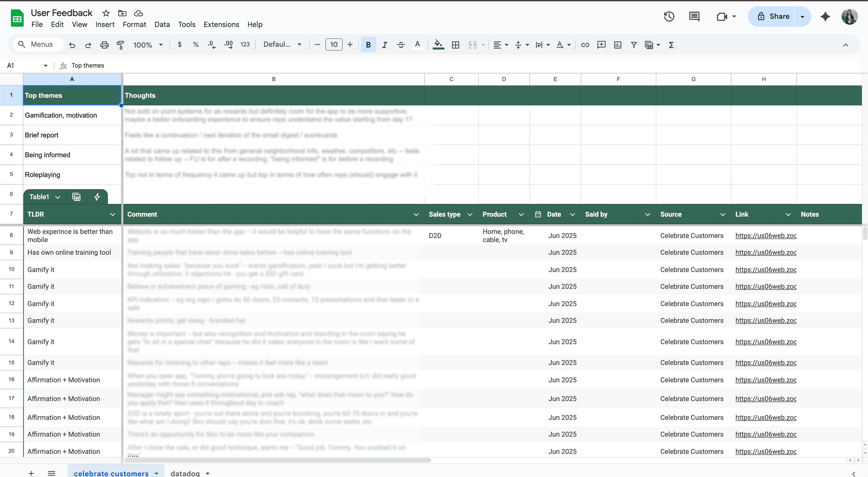Insert link using chain icon

click(x=585, y=45)
